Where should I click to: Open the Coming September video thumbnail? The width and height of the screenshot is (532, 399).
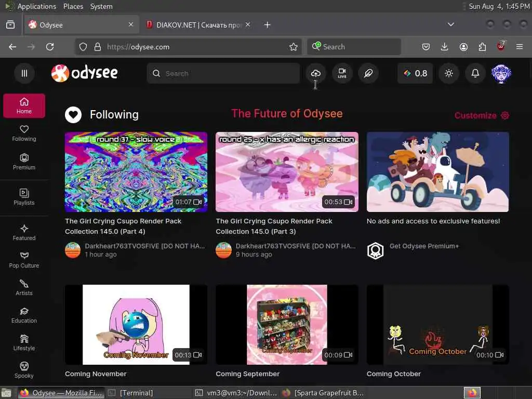(x=287, y=325)
